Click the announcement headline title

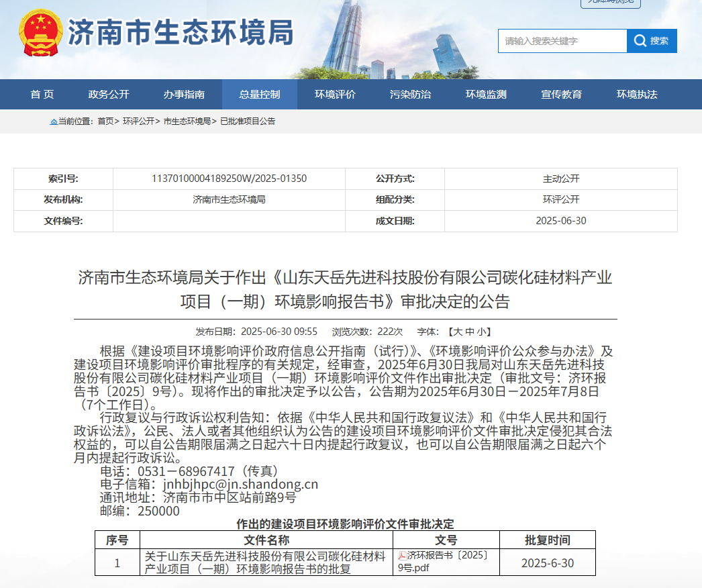345,290
